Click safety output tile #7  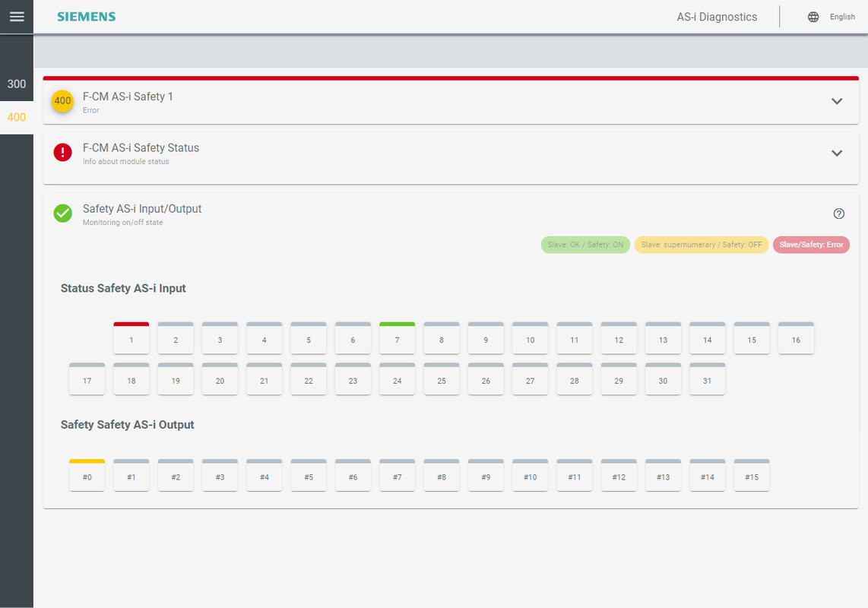pyautogui.click(x=397, y=475)
